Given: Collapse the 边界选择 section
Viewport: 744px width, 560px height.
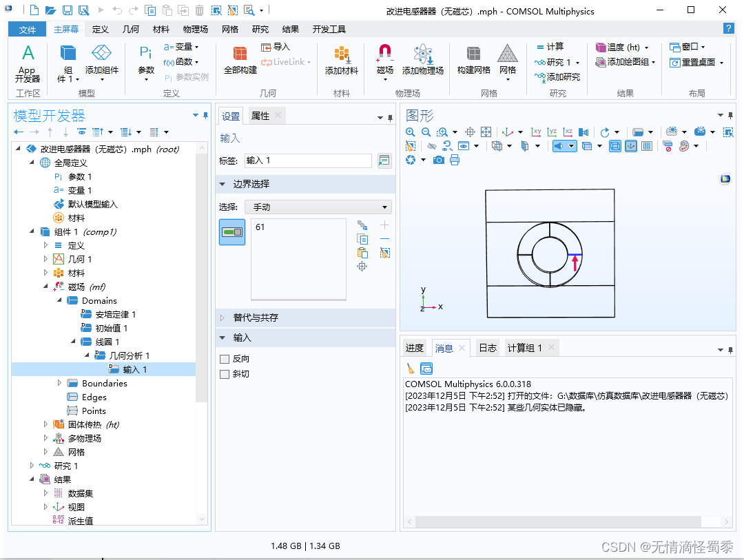Looking at the screenshot, I should [x=222, y=184].
